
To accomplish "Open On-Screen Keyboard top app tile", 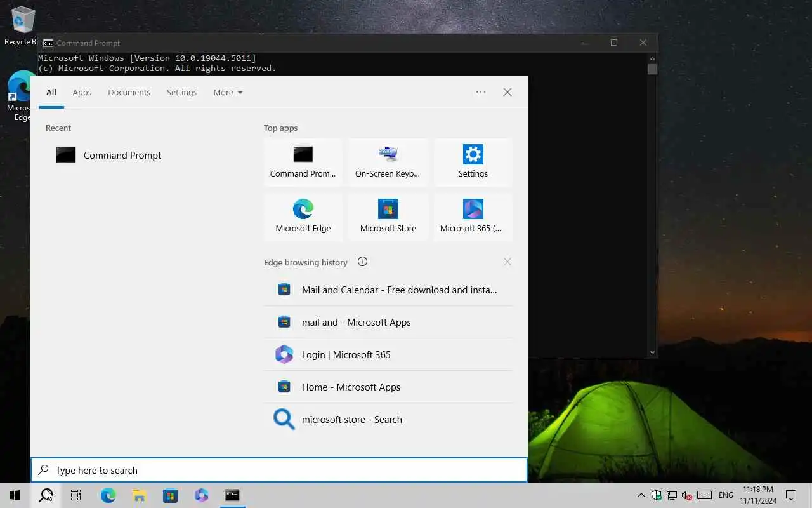I will (388, 163).
